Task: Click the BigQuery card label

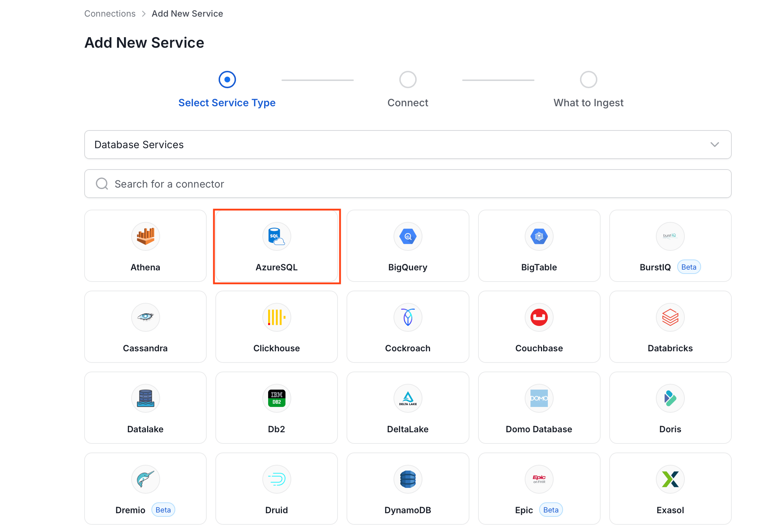Action: coord(408,267)
